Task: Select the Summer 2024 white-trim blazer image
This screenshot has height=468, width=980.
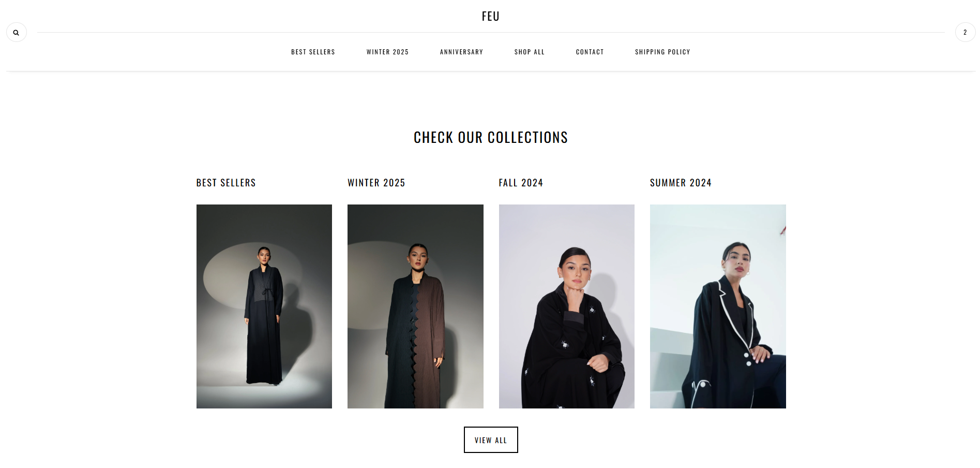Action: (718, 306)
